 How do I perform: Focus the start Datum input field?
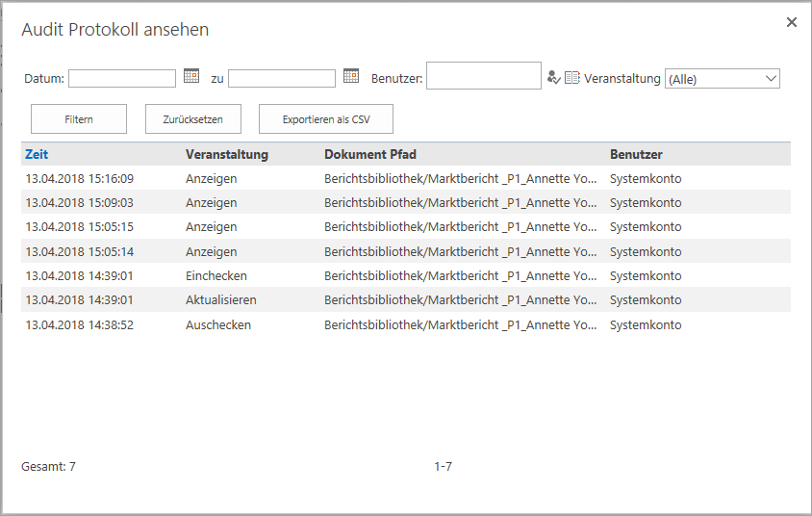[122, 79]
